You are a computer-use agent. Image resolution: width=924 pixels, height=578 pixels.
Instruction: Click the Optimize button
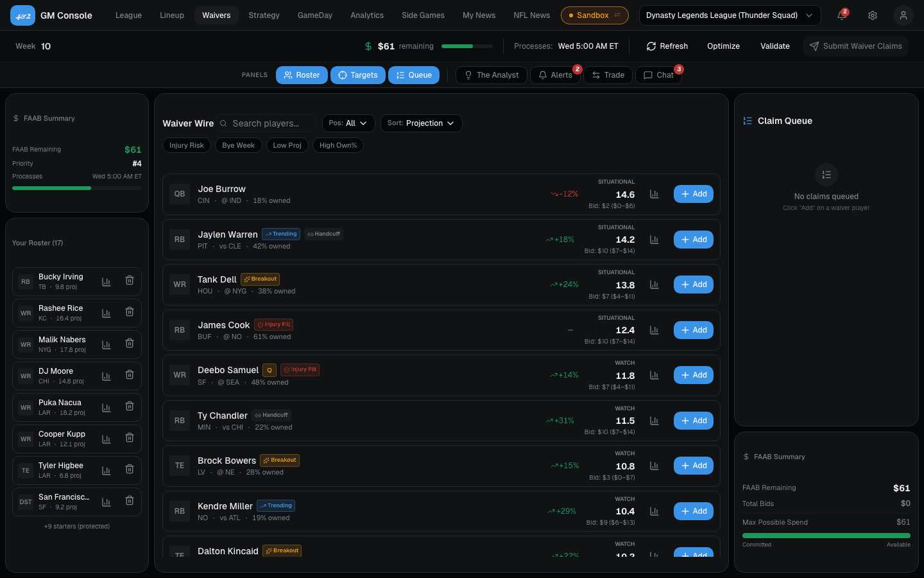coord(723,46)
